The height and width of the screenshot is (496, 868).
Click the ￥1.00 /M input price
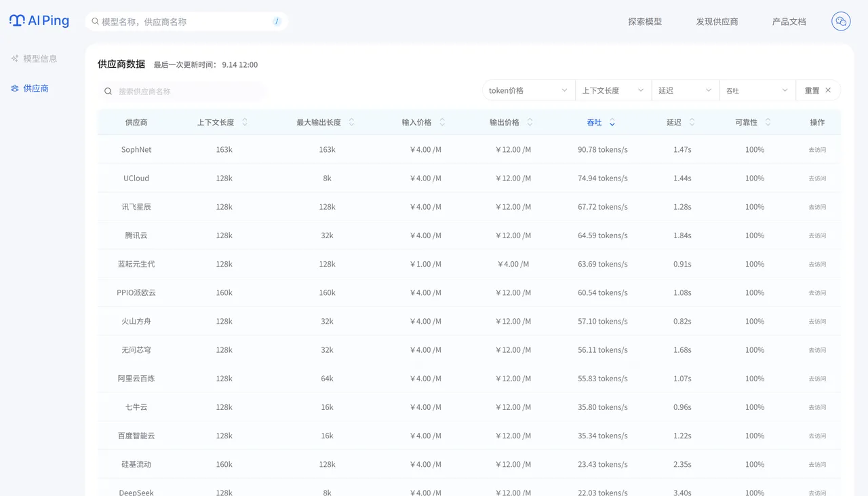(x=425, y=264)
